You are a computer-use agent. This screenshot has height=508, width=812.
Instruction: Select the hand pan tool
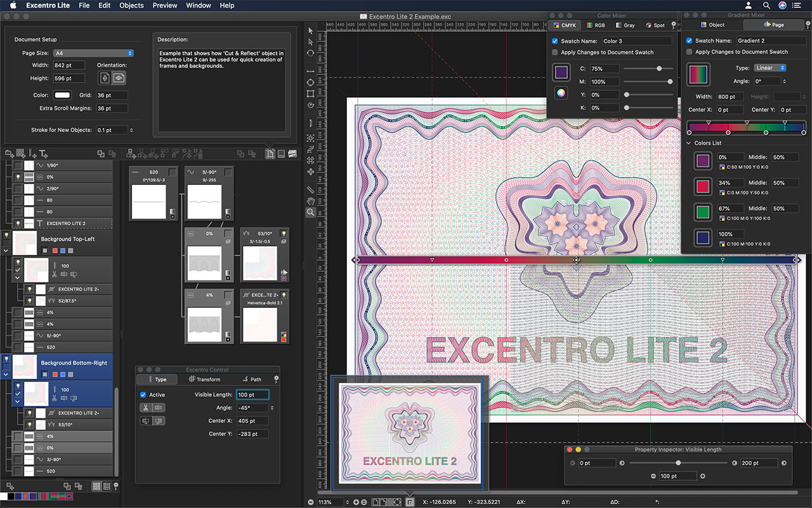310,201
